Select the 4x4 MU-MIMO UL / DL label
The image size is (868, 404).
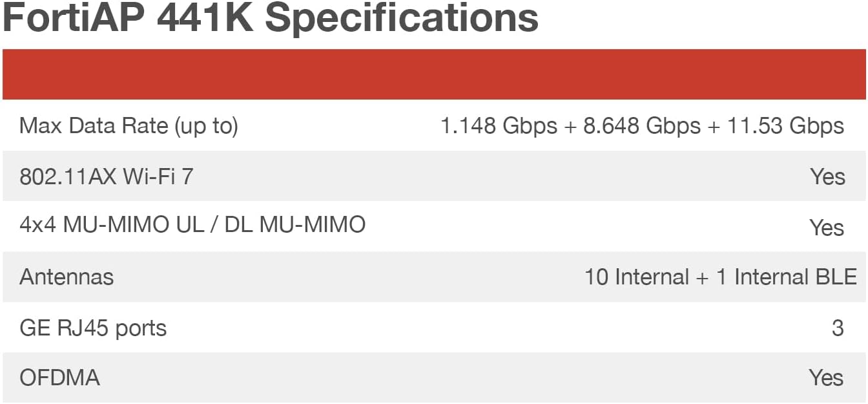[192, 224]
